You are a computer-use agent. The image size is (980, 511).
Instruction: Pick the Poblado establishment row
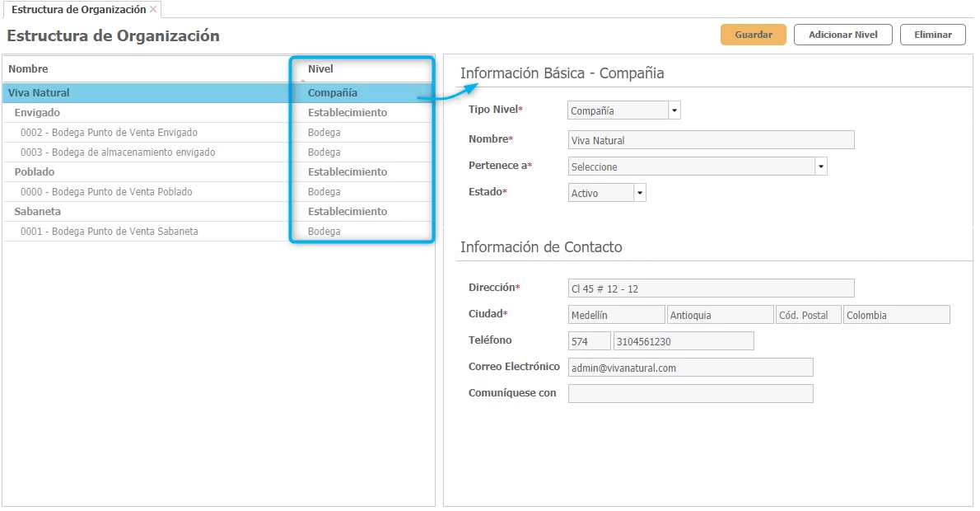click(x=35, y=172)
